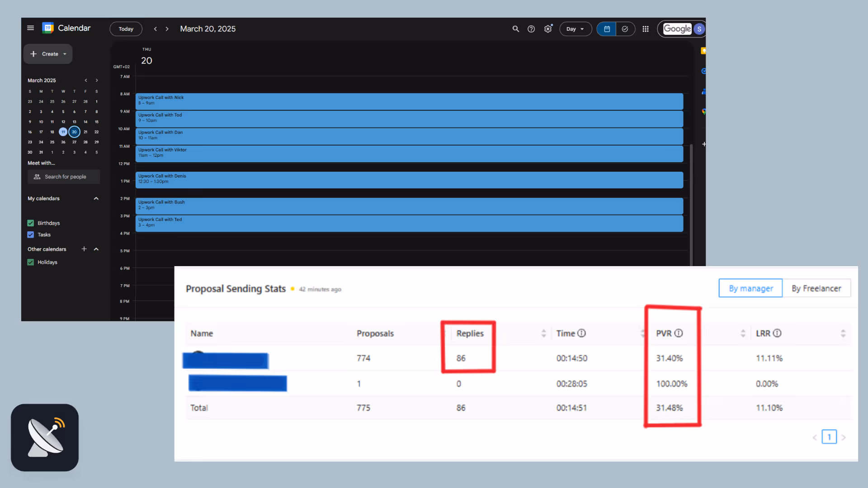Open the Google account avatar S

pyautogui.click(x=699, y=29)
